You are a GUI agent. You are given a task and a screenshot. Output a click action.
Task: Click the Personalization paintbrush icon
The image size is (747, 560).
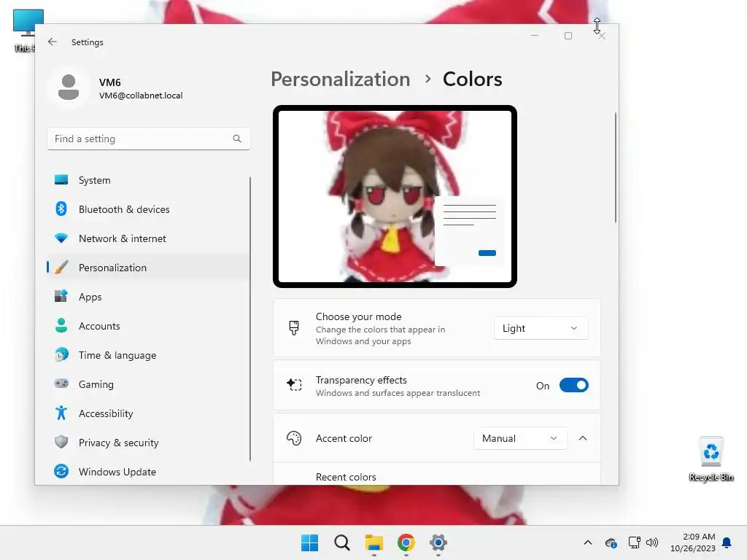tap(61, 267)
